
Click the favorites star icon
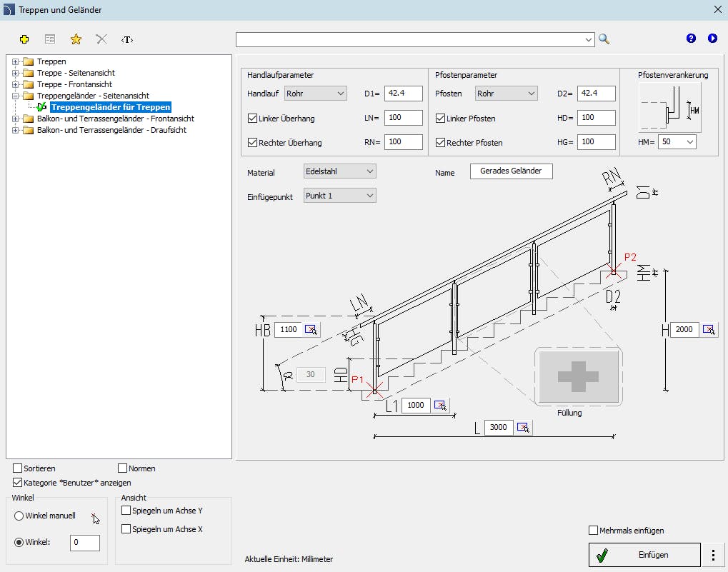(x=76, y=39)
